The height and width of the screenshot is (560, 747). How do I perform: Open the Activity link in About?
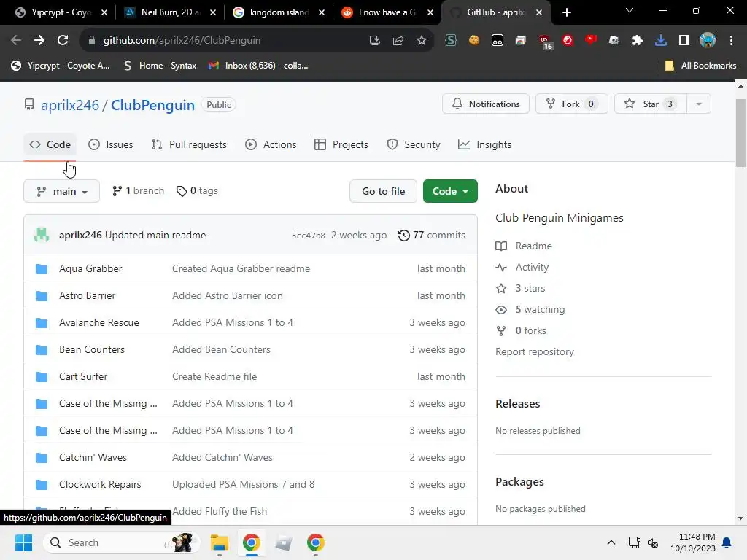pos(522,267)
